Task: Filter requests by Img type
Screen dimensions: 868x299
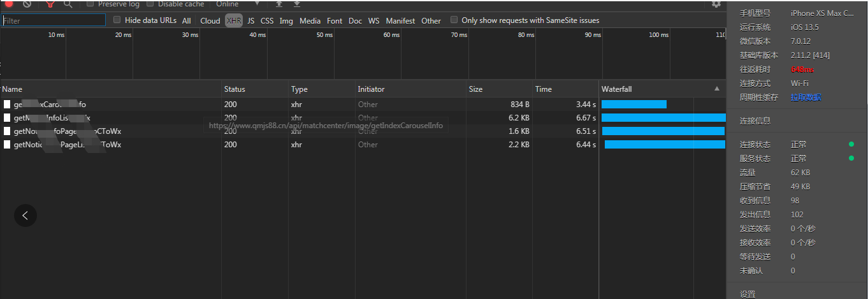Action: coord(286,20)
